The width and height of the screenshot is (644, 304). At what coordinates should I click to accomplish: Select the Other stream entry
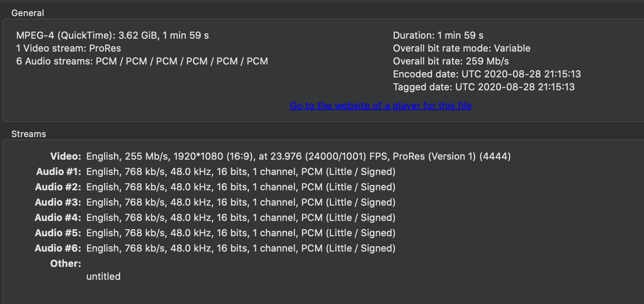coord(65,263)
